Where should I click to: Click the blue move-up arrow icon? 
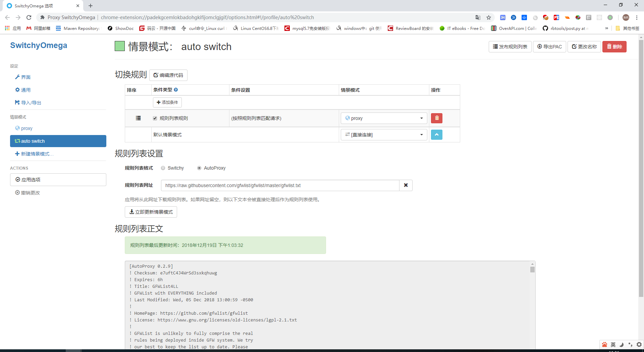point(436,134)
